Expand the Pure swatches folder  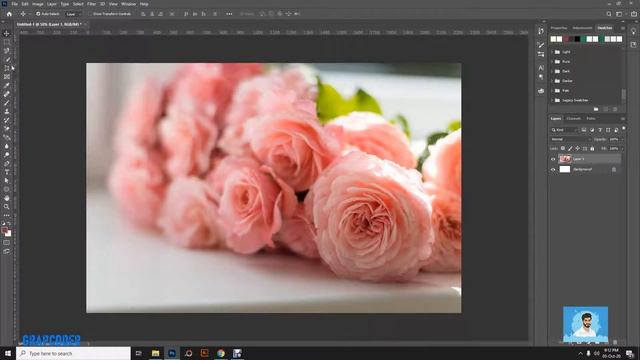tap(552, 62)
